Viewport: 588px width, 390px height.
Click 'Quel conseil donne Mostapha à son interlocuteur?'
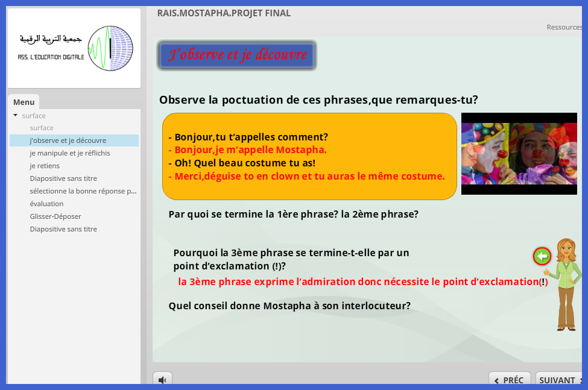pos(289,306)
